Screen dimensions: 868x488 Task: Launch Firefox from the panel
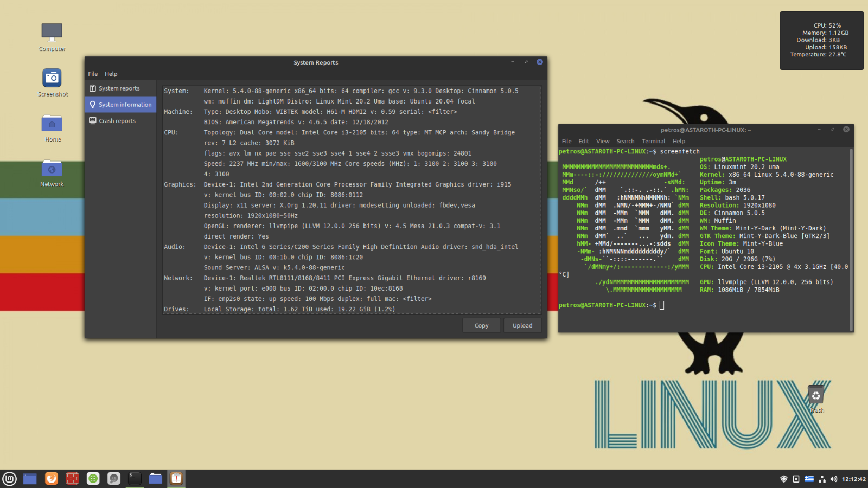pyautogui.click(x=52, y=479)
